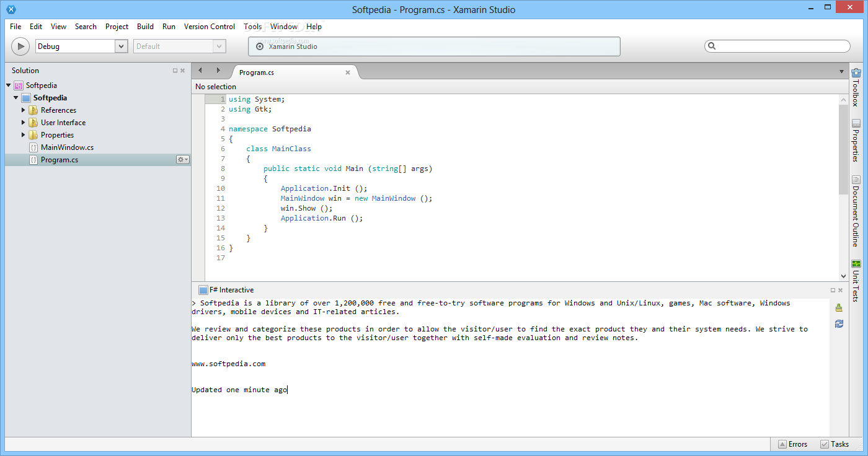The width and height of the screenshot is (868, 456).
Task: Click the 'class MainClass' code line
Action: [x=278, y=149]
